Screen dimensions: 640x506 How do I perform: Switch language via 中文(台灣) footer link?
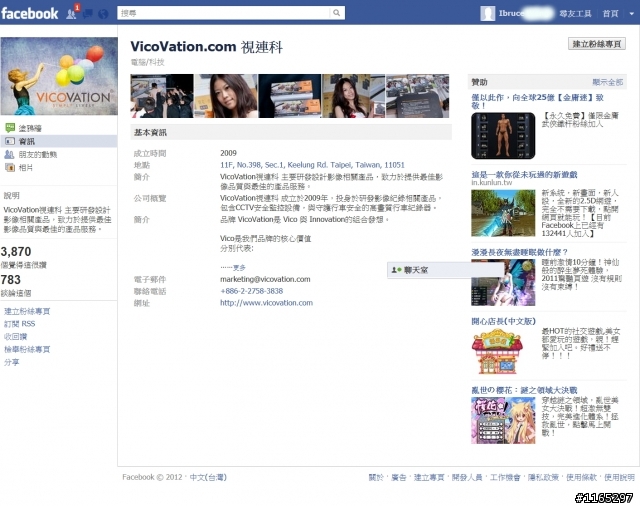coord(208,477)
